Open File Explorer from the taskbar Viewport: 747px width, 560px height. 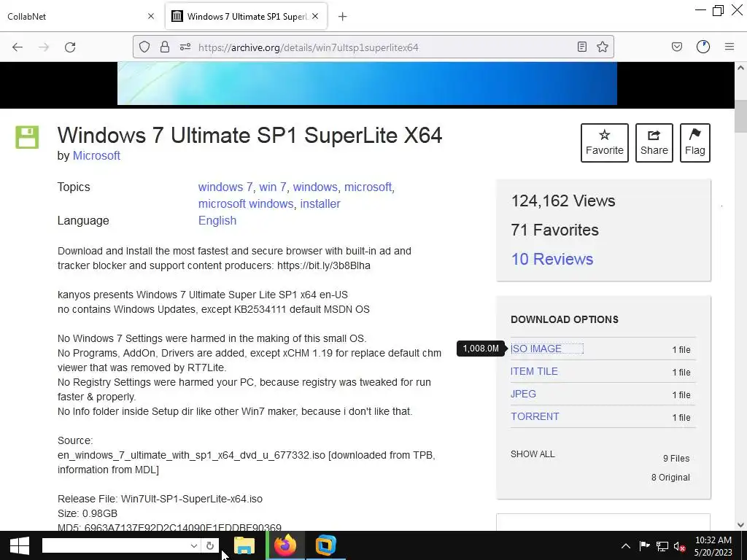point(244,545)
